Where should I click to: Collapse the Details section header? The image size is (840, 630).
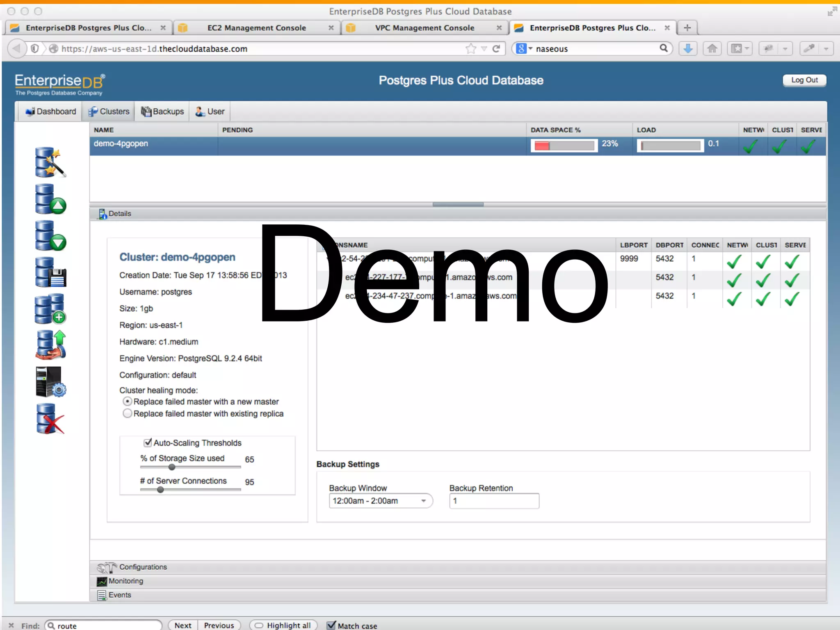coord(458,214)
